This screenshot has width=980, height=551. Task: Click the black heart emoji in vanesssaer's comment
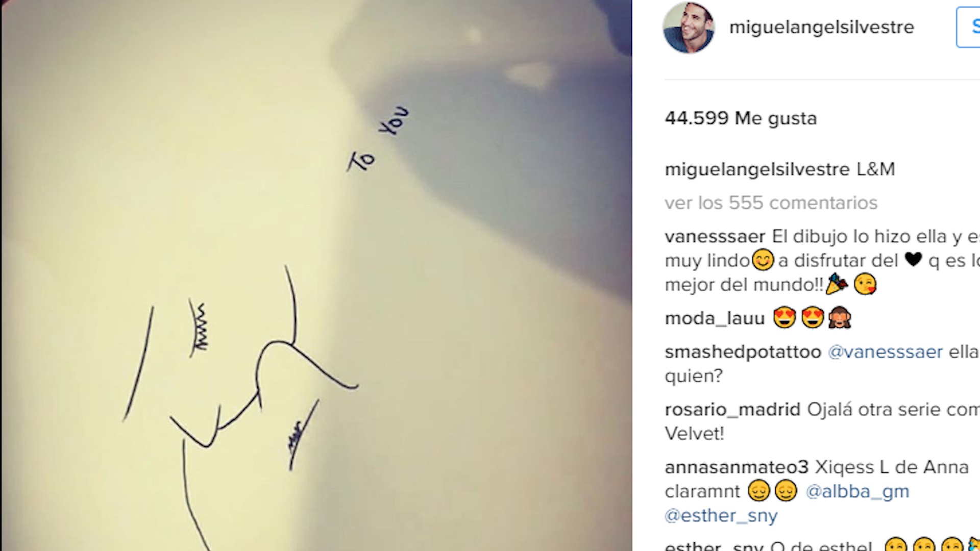(x=913, y=260)
